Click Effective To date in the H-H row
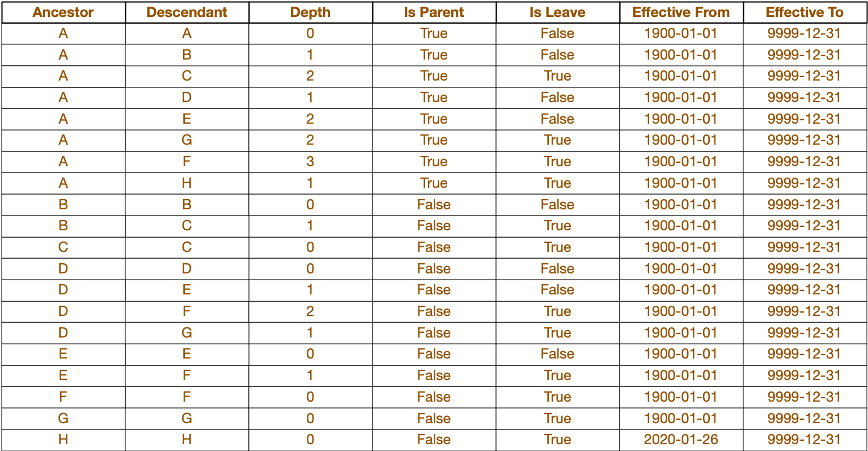 (804, 440)
